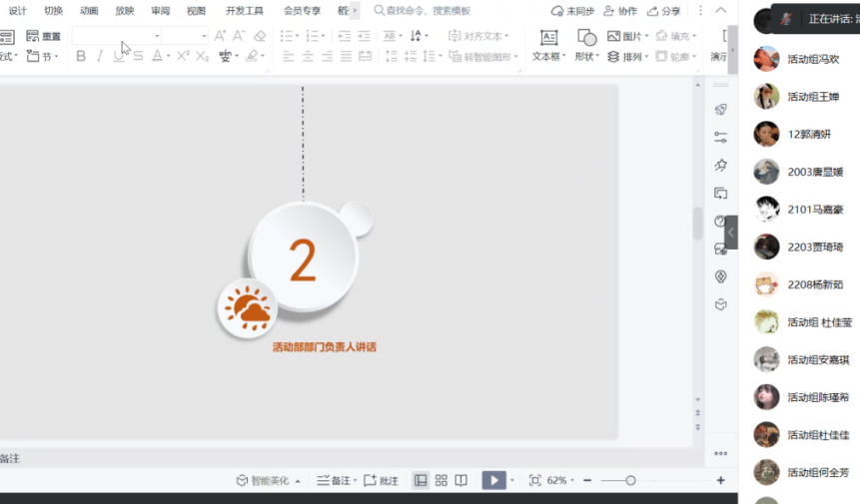Switch to normal view mode
The height and width of the screenshot is (504, 860).
[421, 480]
